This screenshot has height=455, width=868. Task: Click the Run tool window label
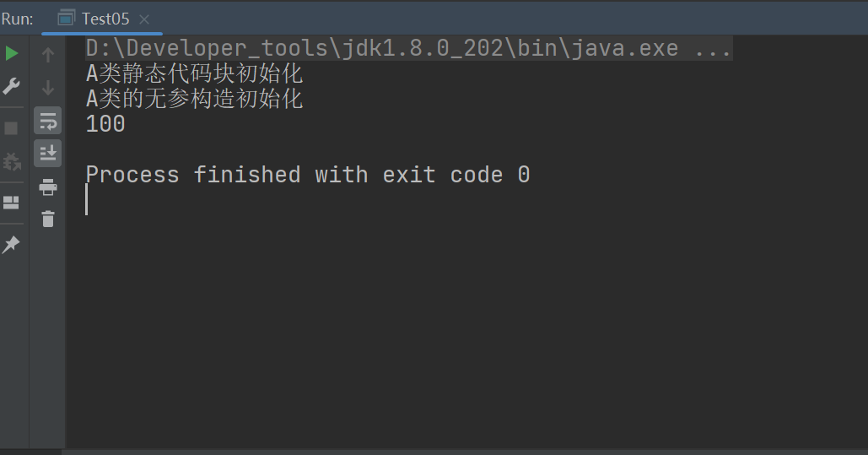click(17, 19)
